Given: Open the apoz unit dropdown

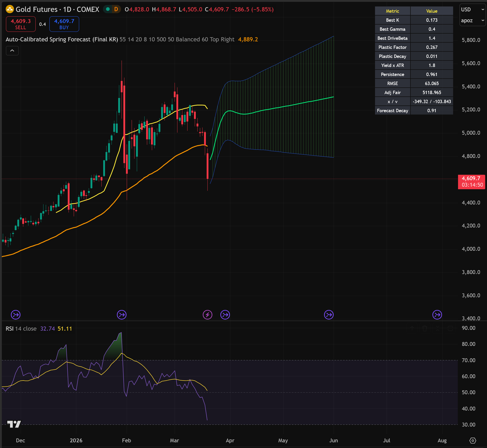Looking at the screenshot, I should click(472, 20).
